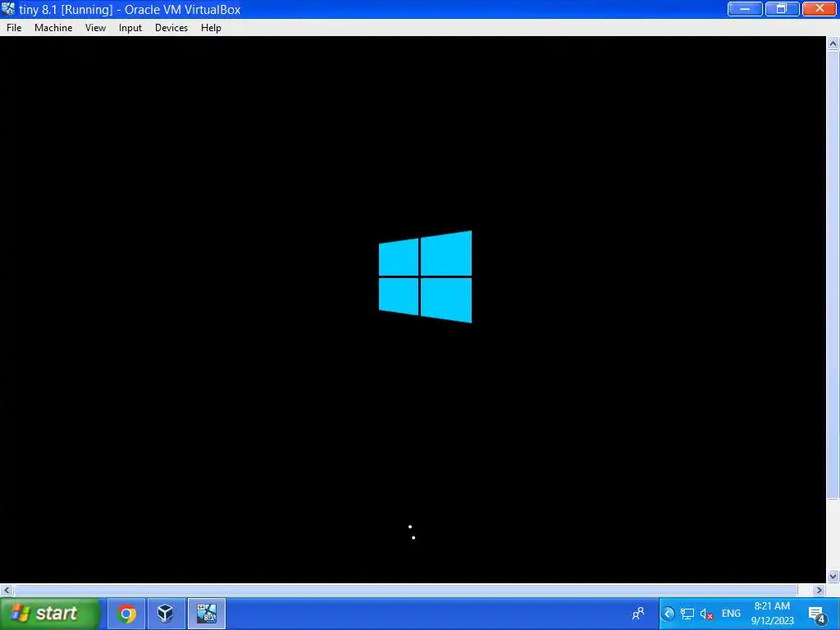The width and height of the screenshot is (840, 630).
Task: Open the notification center icon
Action: point(817,614)
